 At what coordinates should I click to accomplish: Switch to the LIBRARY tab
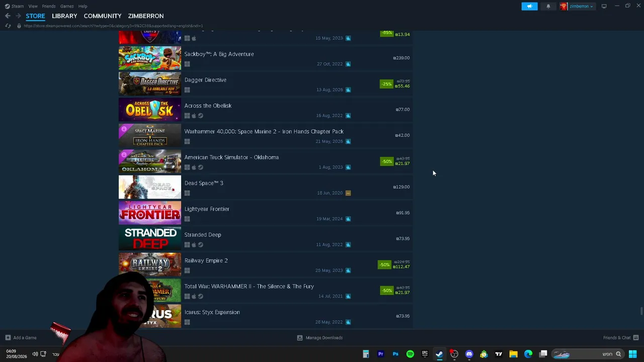64,16
